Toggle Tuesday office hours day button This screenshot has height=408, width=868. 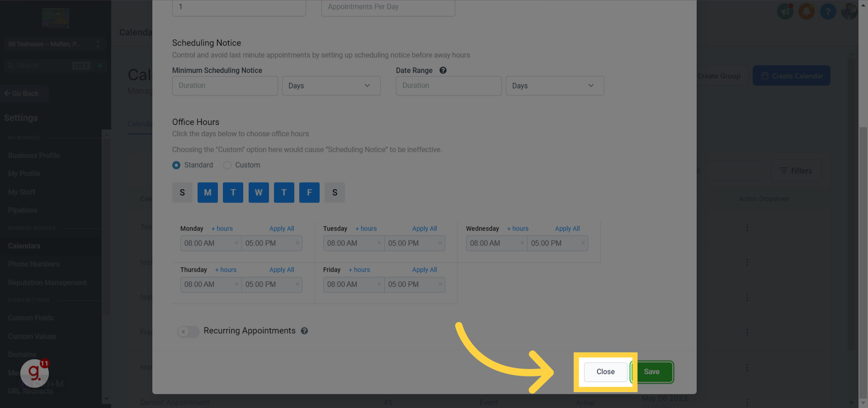(233, 192)
